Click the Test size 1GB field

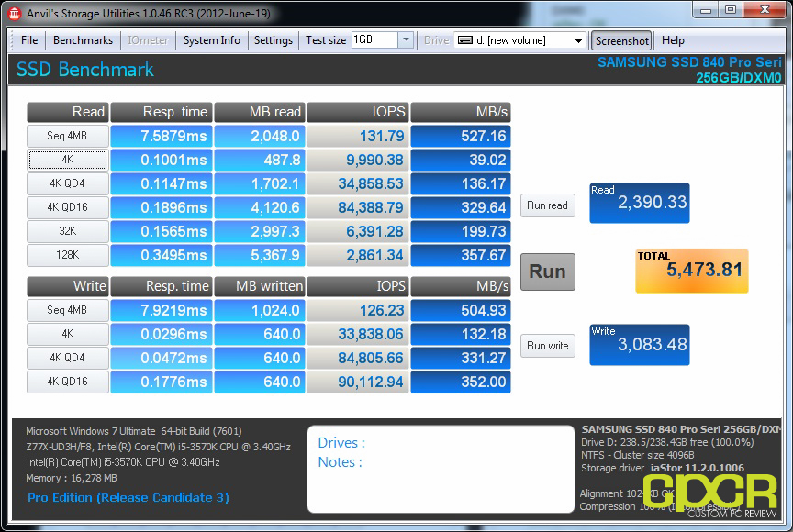(x=374, y=40)
